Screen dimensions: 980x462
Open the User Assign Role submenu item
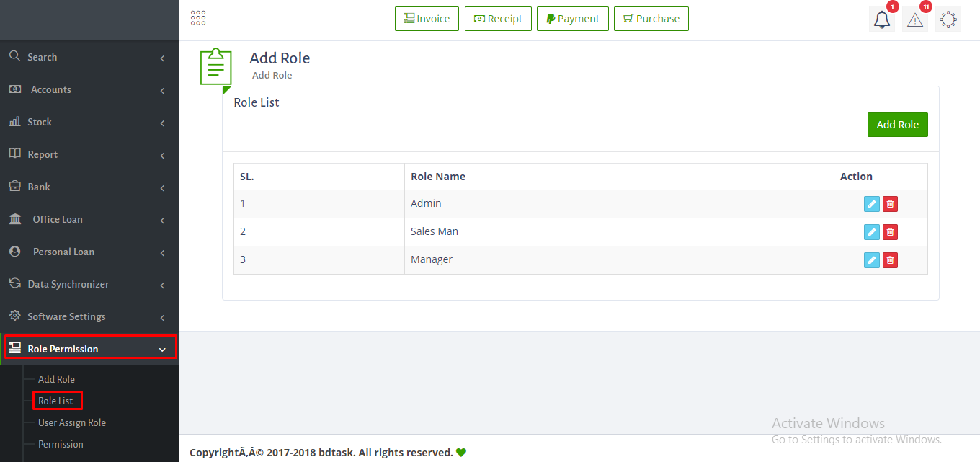(x=72, y=422)
